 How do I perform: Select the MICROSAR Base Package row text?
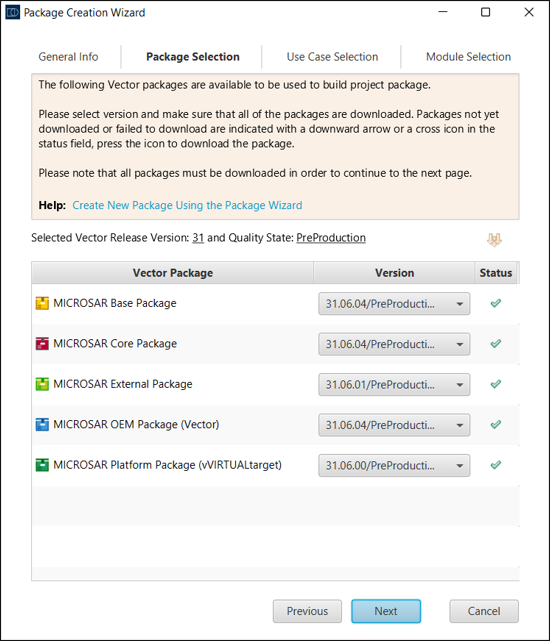pyautogui.click(x=115, y=303)
